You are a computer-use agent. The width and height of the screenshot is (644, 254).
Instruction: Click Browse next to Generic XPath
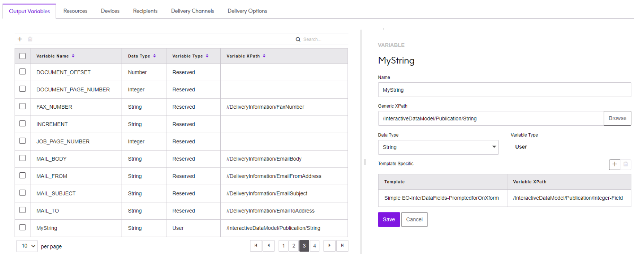617,118
